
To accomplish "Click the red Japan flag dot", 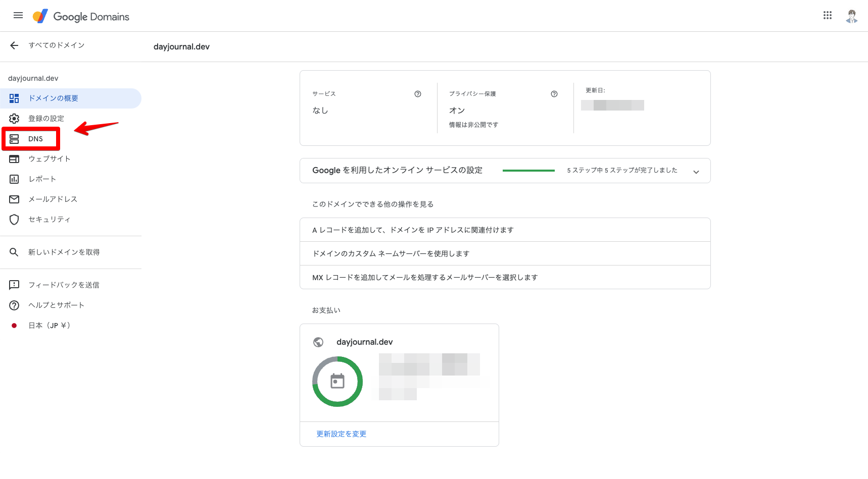I will click(x=14, y=326).
